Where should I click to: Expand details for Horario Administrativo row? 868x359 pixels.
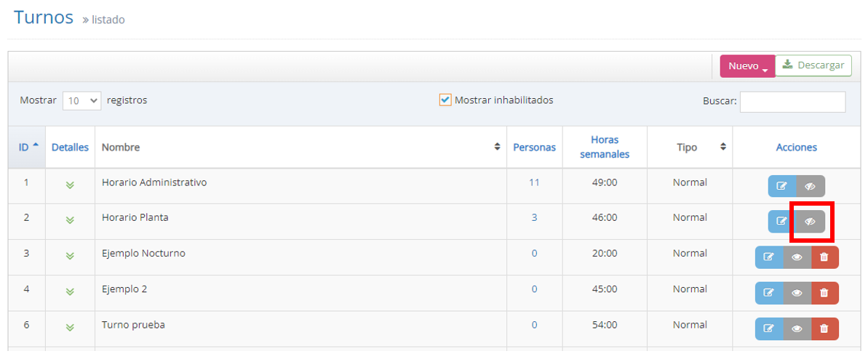coord(70,184)
